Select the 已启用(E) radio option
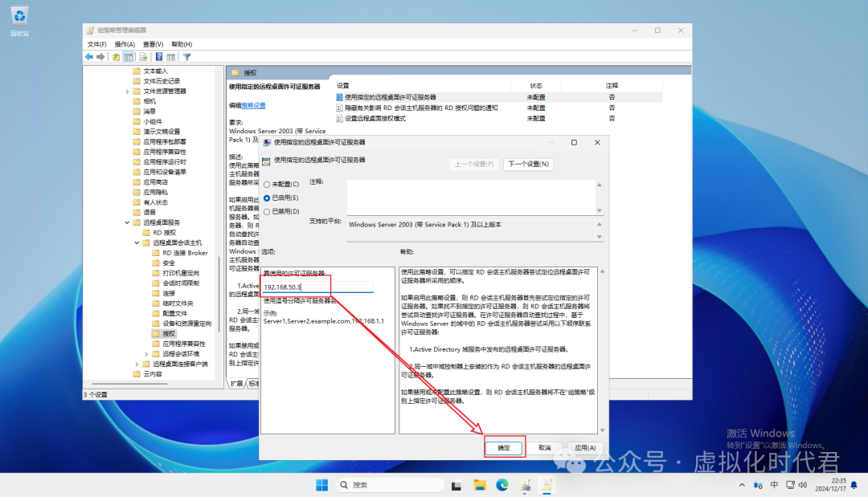This screenshot has width=868, height=497. point(268,198)
